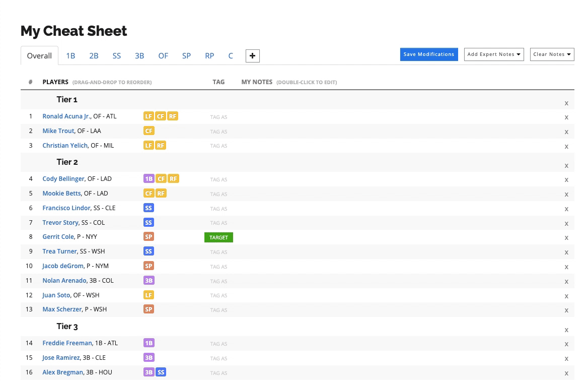Open Jacob deGrom player link
Screen dimensions: 588x382
pos(62,266)
